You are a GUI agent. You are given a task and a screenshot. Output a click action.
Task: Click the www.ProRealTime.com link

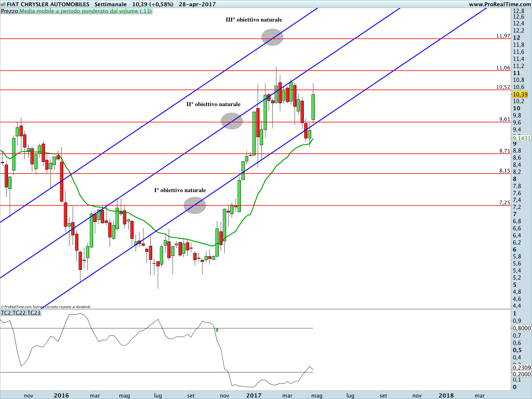click(500, 4)
